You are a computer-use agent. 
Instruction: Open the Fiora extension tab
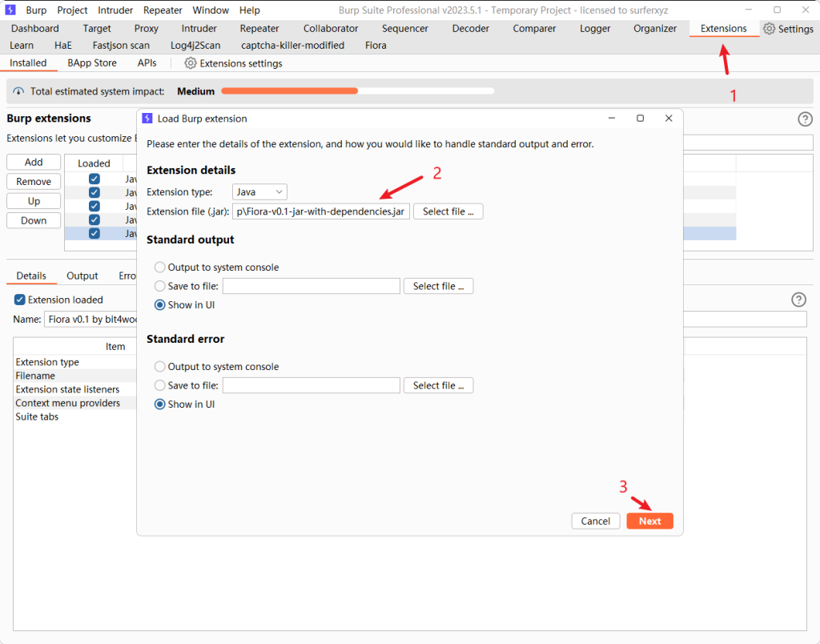point(376,46)
